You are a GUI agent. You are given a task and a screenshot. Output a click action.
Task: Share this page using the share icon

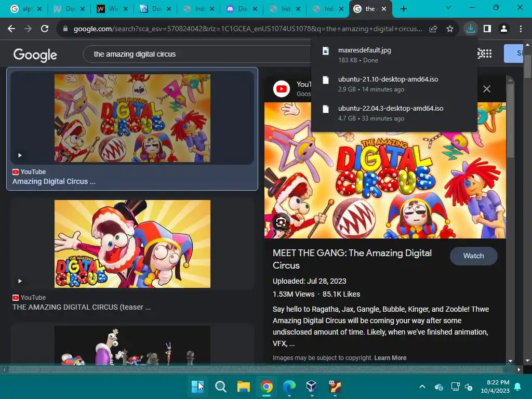[x=433, y=29]
